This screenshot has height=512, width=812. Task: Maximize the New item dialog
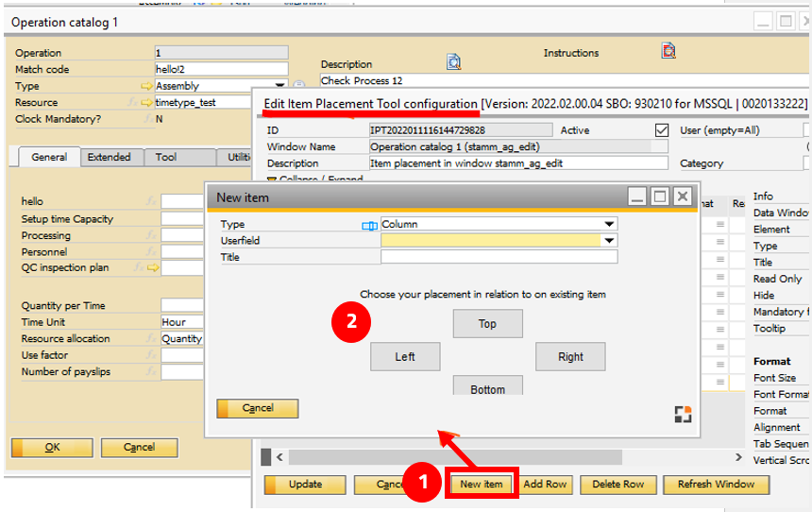659,196
